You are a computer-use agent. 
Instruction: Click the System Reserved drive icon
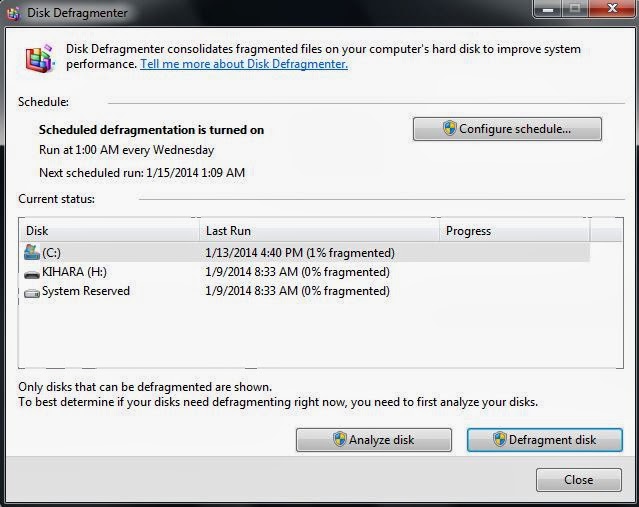pyautogui.click(x=32, y=293)
